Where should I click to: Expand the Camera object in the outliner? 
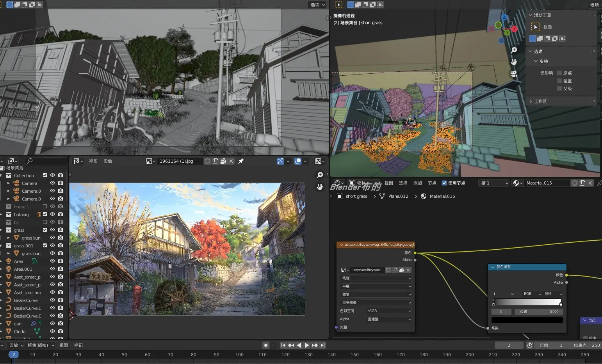click(x=9, y=183)
